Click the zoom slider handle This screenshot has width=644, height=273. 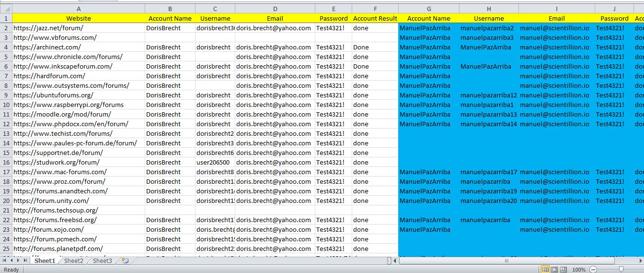point(621,270)
